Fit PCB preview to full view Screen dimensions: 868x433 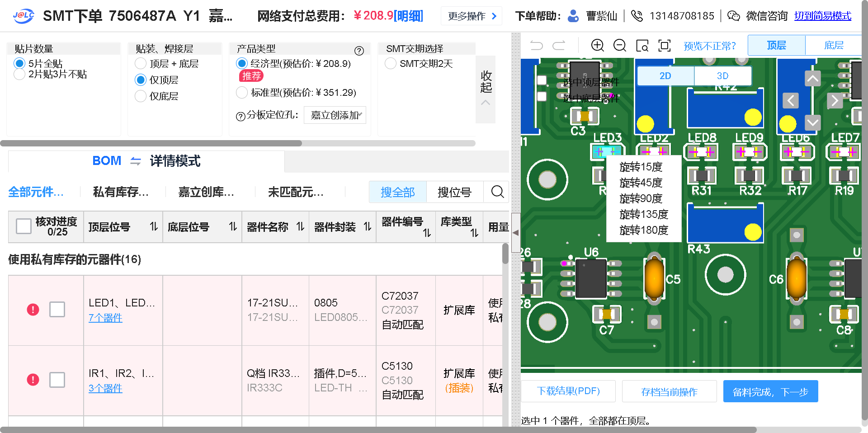[664, 45]
